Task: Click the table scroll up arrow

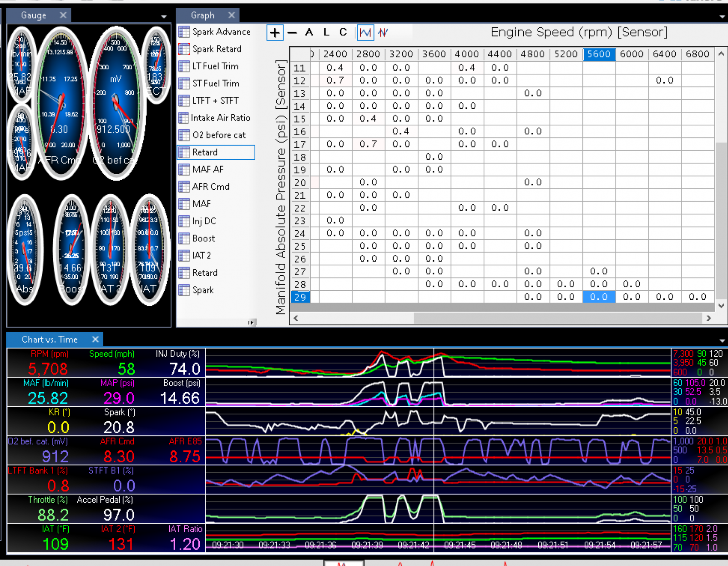Action: coord(721,54)
